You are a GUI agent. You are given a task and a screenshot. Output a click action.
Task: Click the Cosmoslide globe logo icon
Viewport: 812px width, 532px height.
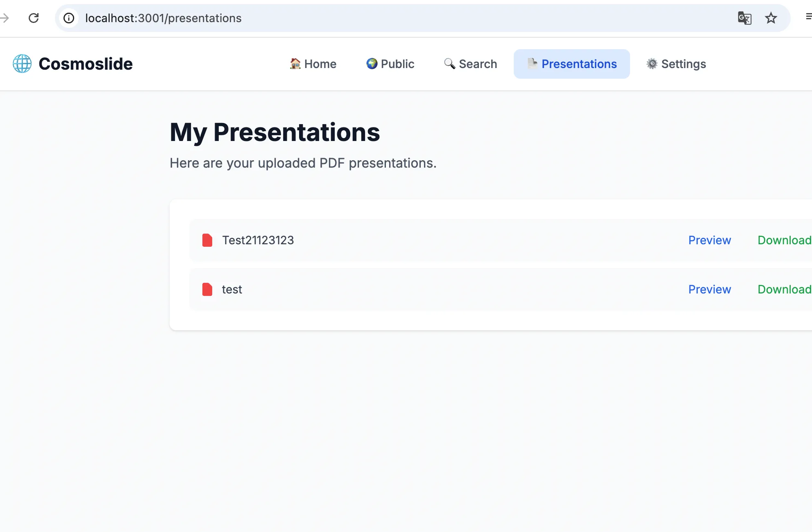pyautogui.click(x=22, y=64)
